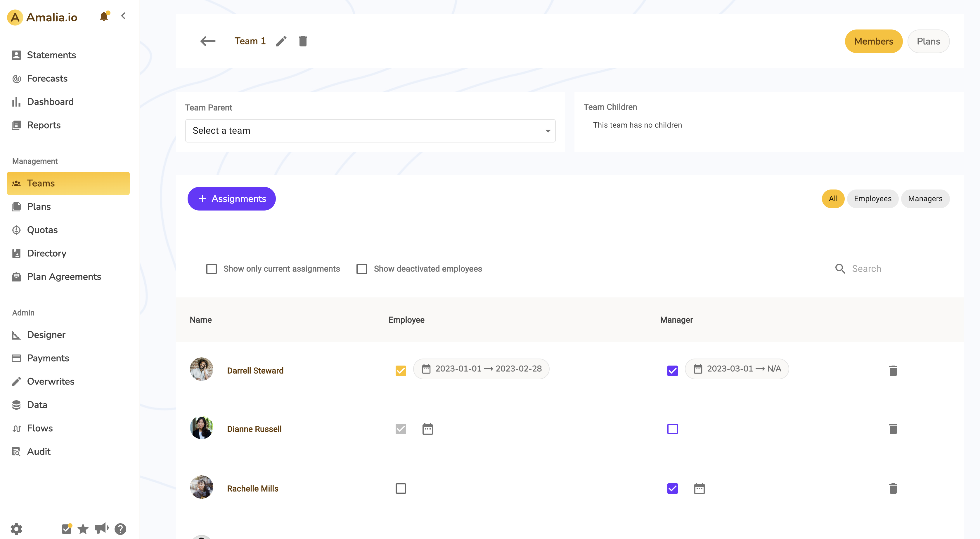The image size is (980, 539).
Task: Go back using the left arrow
Action: pos(208,41)
